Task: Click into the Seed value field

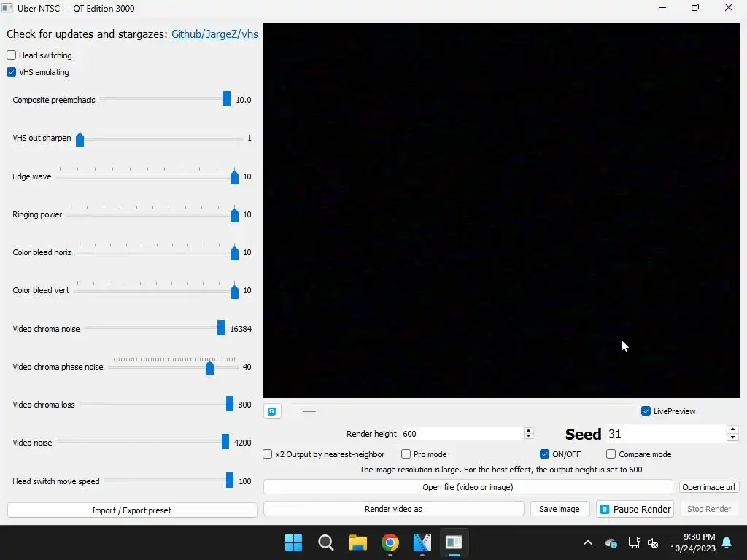Action: point(666,434)
